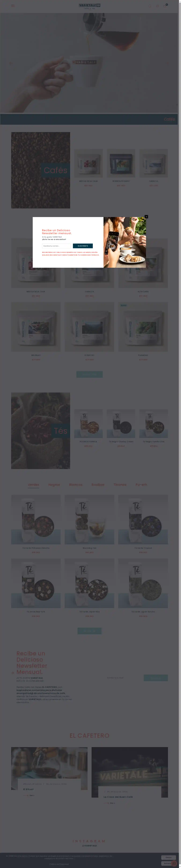
Task: Click the VARIETALE logo in the header
Action: [x=89, y=6]
